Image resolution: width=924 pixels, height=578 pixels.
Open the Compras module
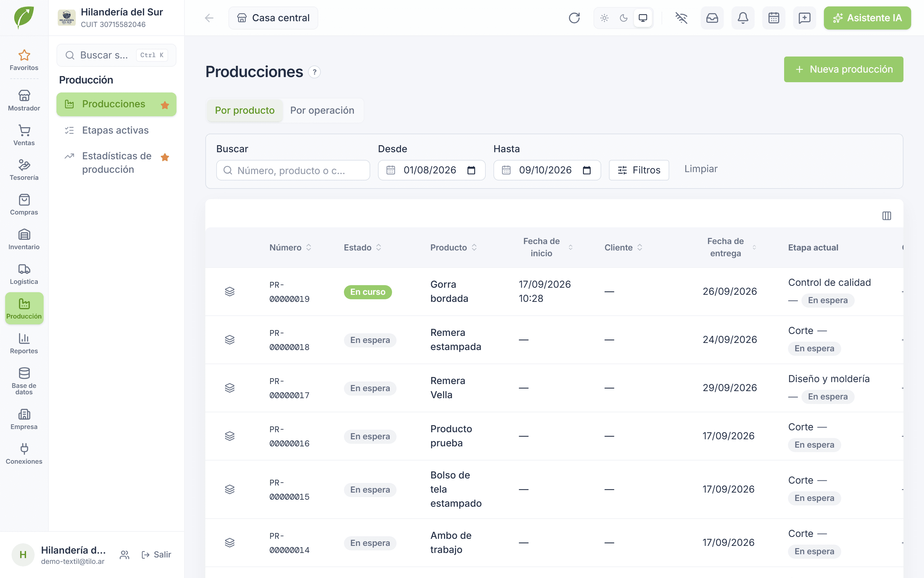tap(24, 205)
